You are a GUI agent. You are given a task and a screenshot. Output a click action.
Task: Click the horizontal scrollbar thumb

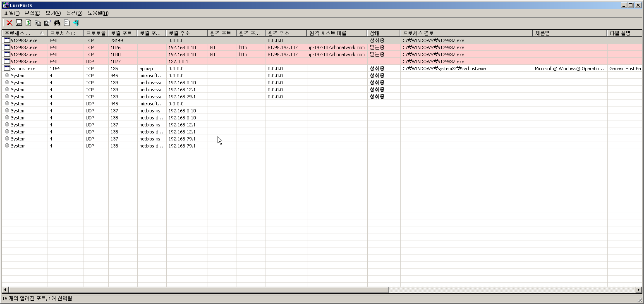pyautogui.click(x=199, y=290)
